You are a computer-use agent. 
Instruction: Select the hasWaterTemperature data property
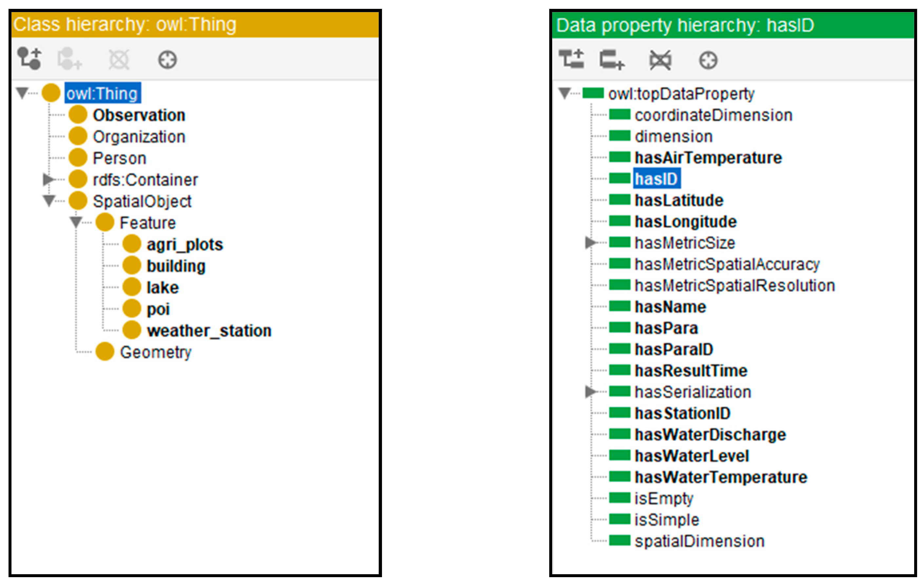tap(721, 477)
